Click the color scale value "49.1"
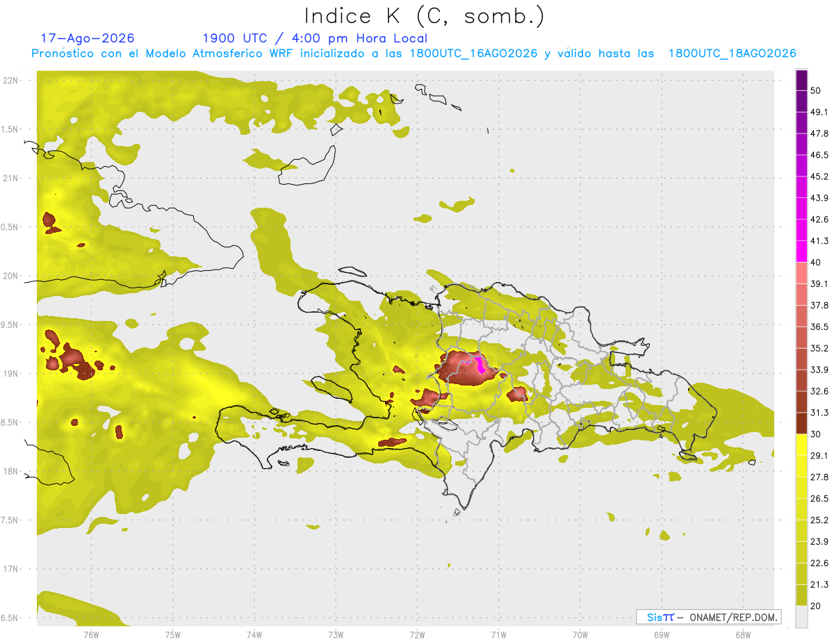The image size is (834, 644). point(819,112)
